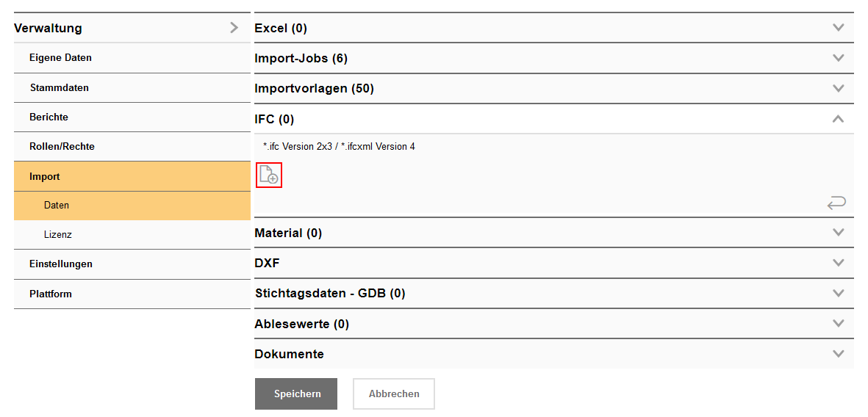Select Lizenz under Import
Viewport: 868px width, 417px height.
58,235
